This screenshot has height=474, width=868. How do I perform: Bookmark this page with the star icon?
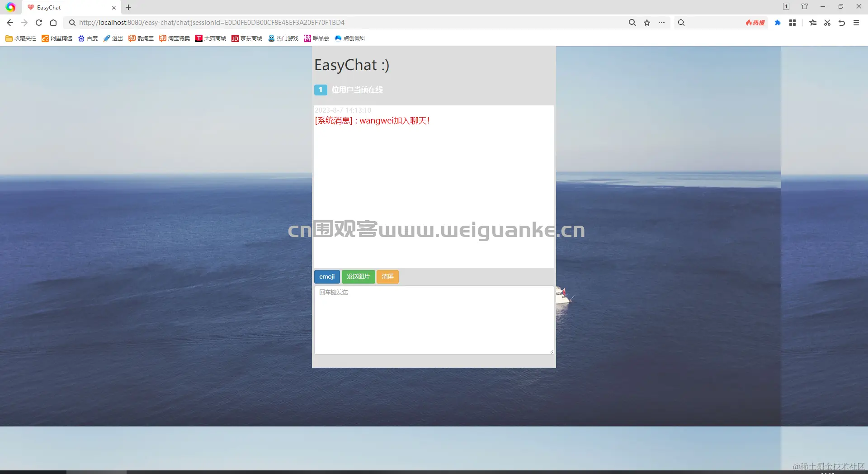[647, 23]
